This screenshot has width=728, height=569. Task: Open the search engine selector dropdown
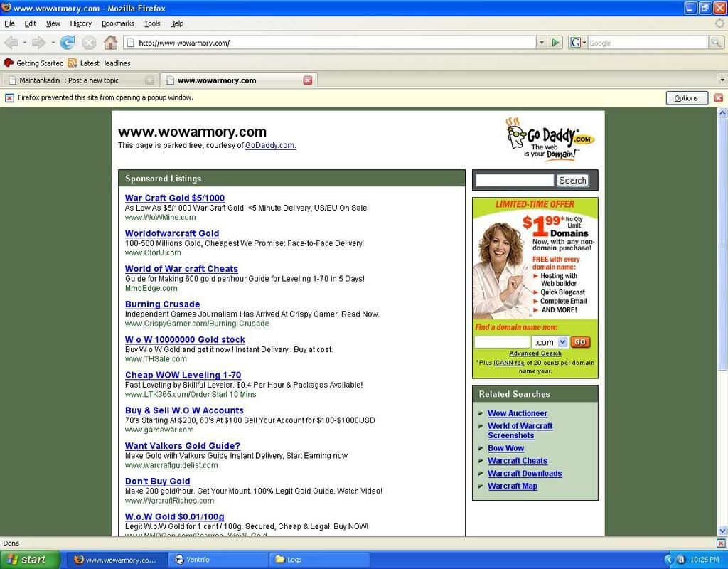pos(584,43)
